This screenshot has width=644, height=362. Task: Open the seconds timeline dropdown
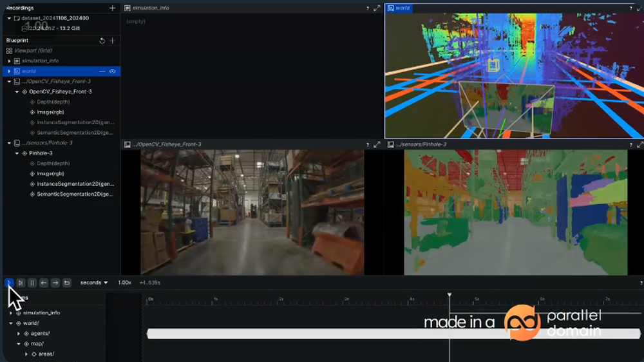(94, 283)
